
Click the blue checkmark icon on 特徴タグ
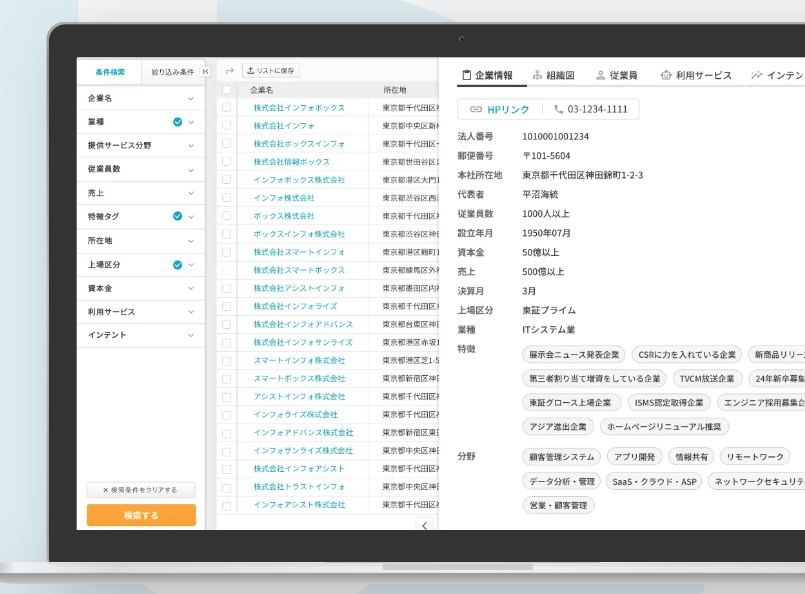(177, 216)
